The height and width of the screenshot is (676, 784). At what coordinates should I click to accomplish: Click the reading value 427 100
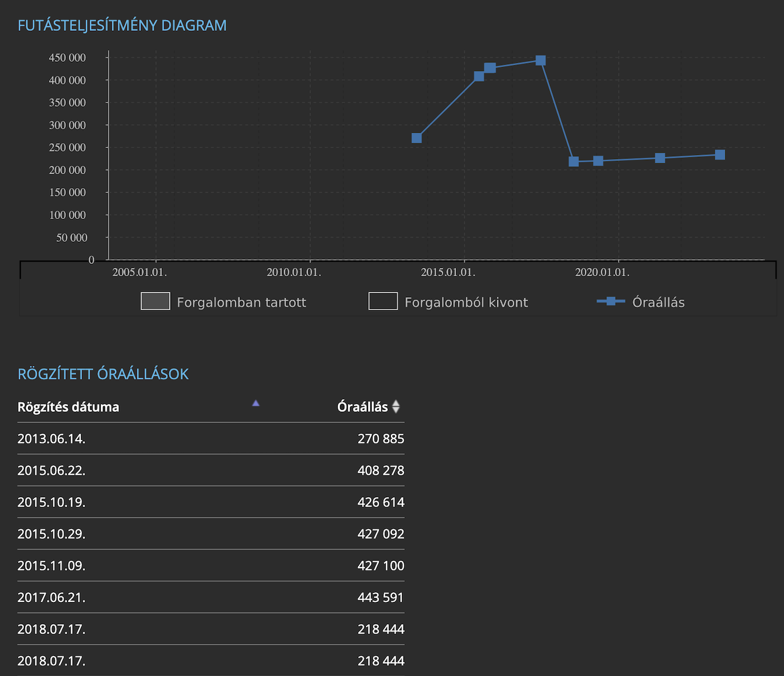pos(381,566)
